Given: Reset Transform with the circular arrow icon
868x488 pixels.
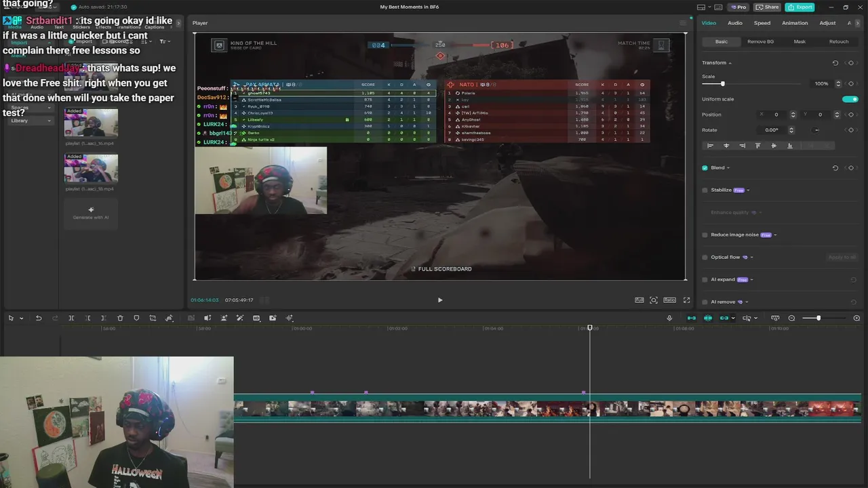Looking at the screenshot, I should (835, 63).
